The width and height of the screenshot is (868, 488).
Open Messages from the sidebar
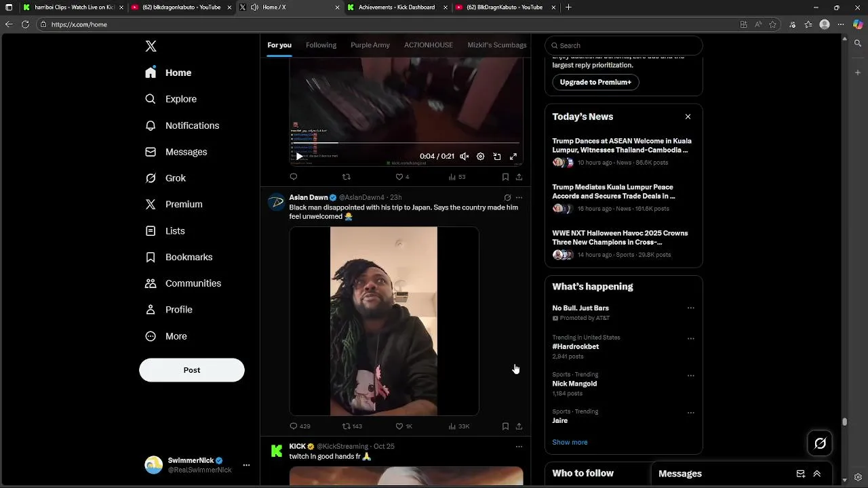click(x=176, y=152)
